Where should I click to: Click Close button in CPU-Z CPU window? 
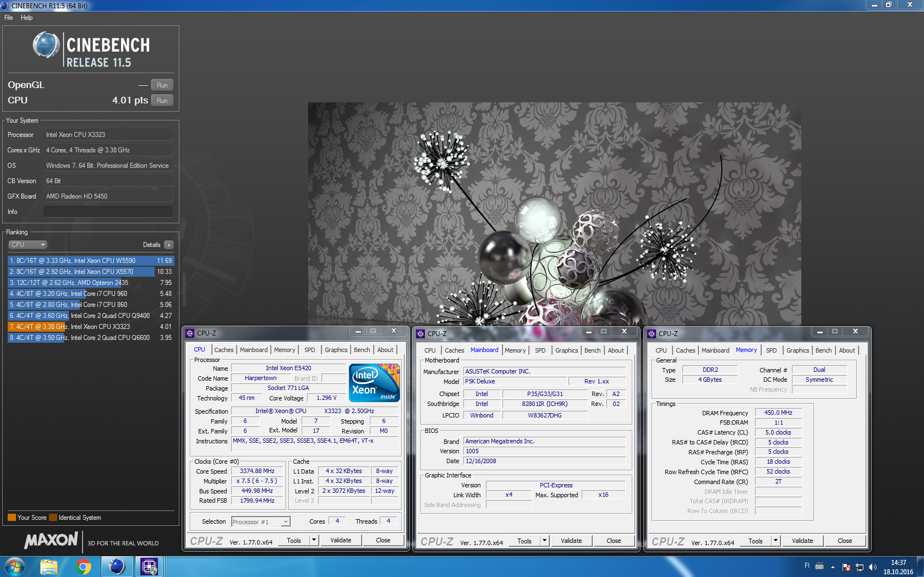pyautogui.click(x=383, y=540)
